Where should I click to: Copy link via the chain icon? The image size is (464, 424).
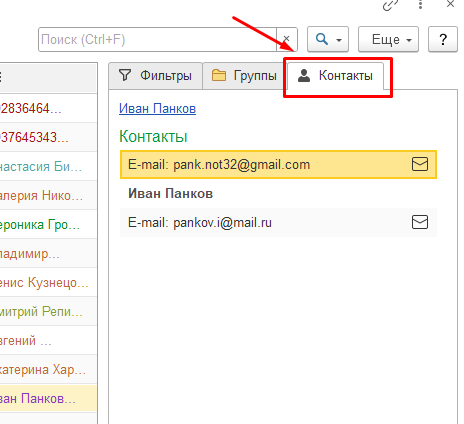click(x=390, y=5)
